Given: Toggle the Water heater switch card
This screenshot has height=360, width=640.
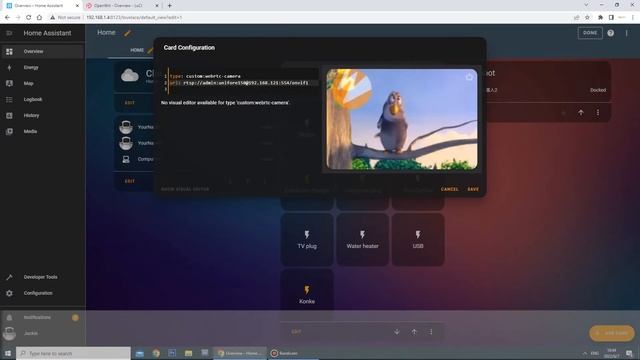Looking at the screenshot, I should click(x=362, y=240).
